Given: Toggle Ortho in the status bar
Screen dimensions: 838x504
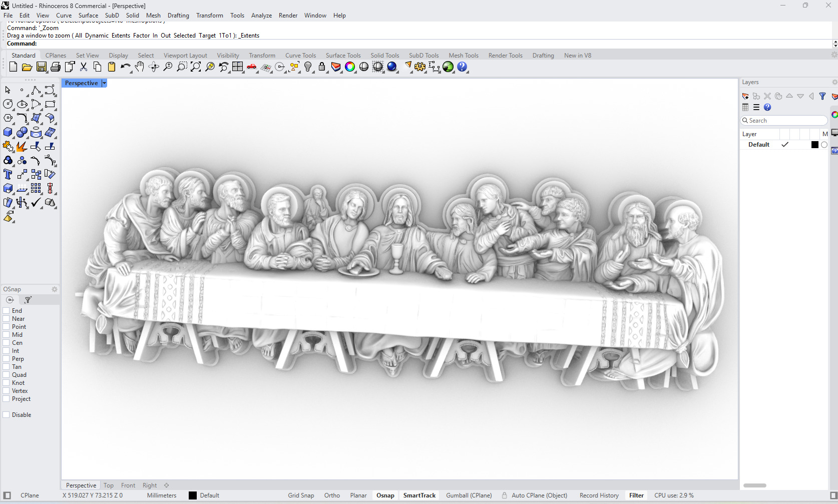Looking at the screenshot, I should [332, 495].
